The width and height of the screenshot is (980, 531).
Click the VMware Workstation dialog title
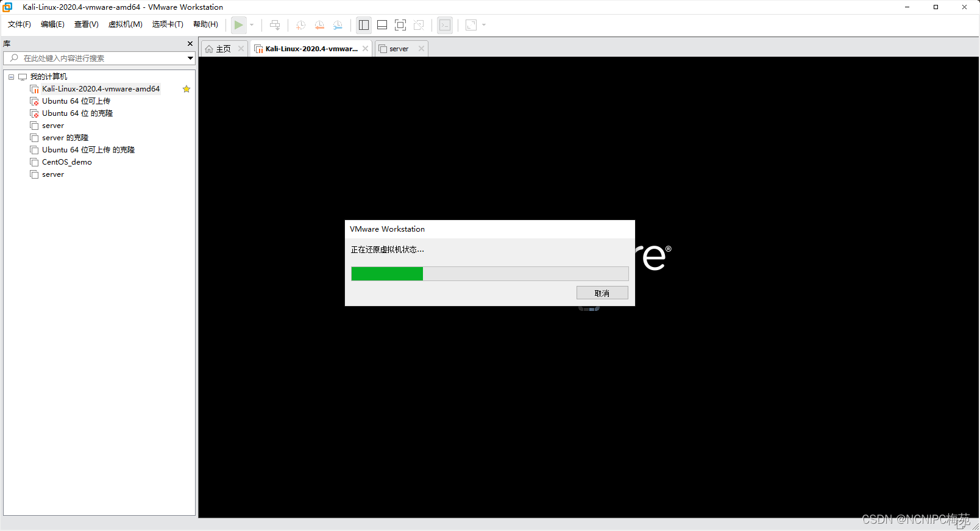(x=387, y=229)
